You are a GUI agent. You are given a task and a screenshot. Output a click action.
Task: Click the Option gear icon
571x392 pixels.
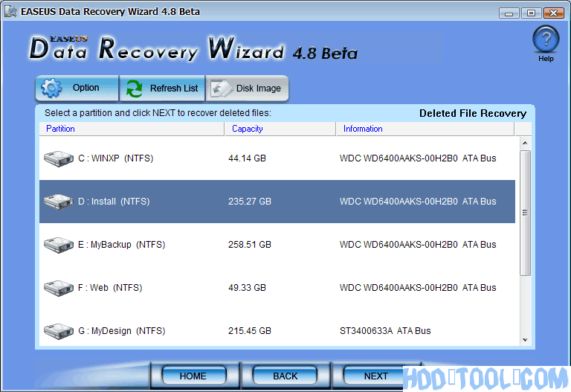(51, 88)
